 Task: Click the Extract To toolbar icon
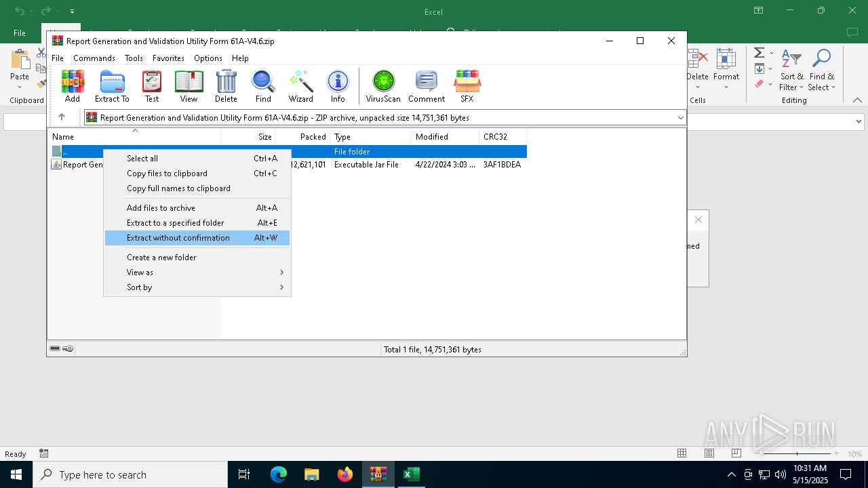coord(112,86)
